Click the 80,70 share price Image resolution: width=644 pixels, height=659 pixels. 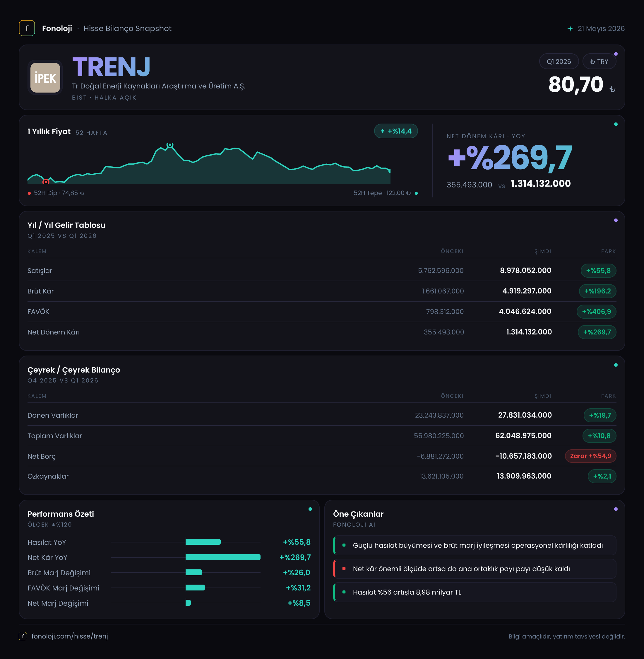click(x=576, y=84)
